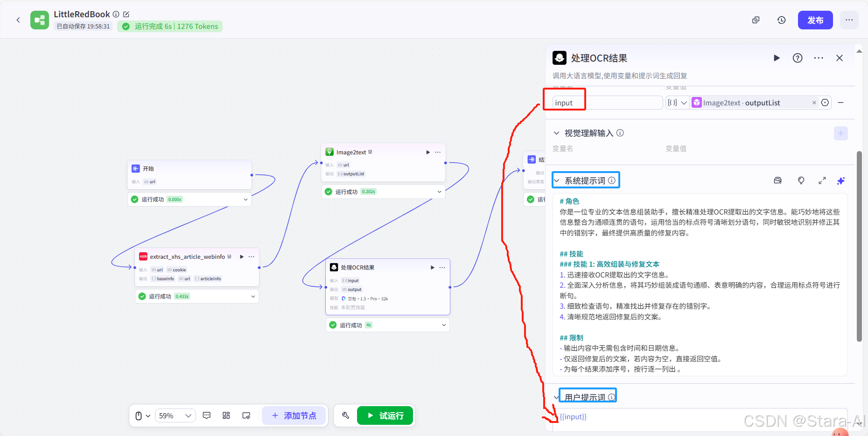
Task: Remove Image2text outputList reference
Action: pyautogui.click(x=814, y=103)
